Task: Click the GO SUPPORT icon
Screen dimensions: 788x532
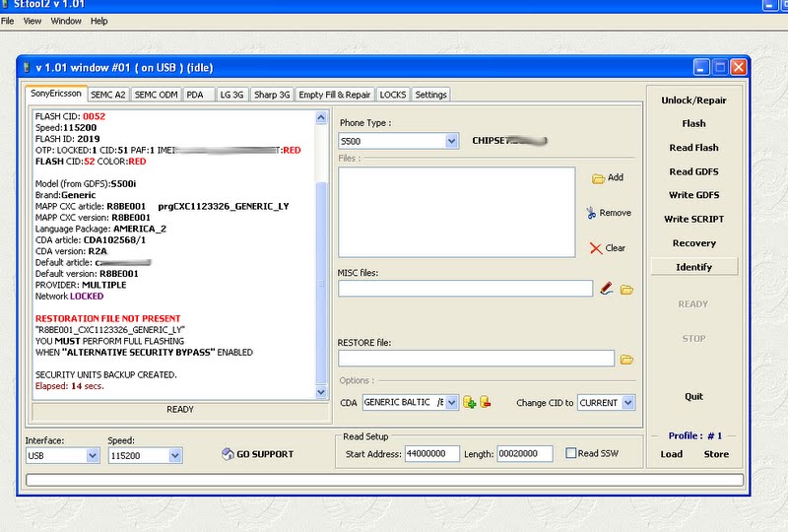Action: pyautogui.click(x=228, y=454)
